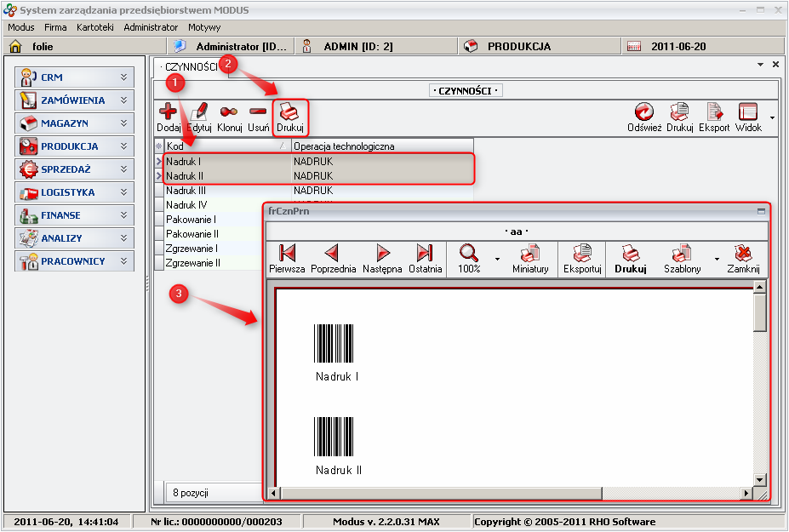Open the 100% zoom dropdown arrow
The height and width of the screenshot is (532, 789).
click(497, 257)
